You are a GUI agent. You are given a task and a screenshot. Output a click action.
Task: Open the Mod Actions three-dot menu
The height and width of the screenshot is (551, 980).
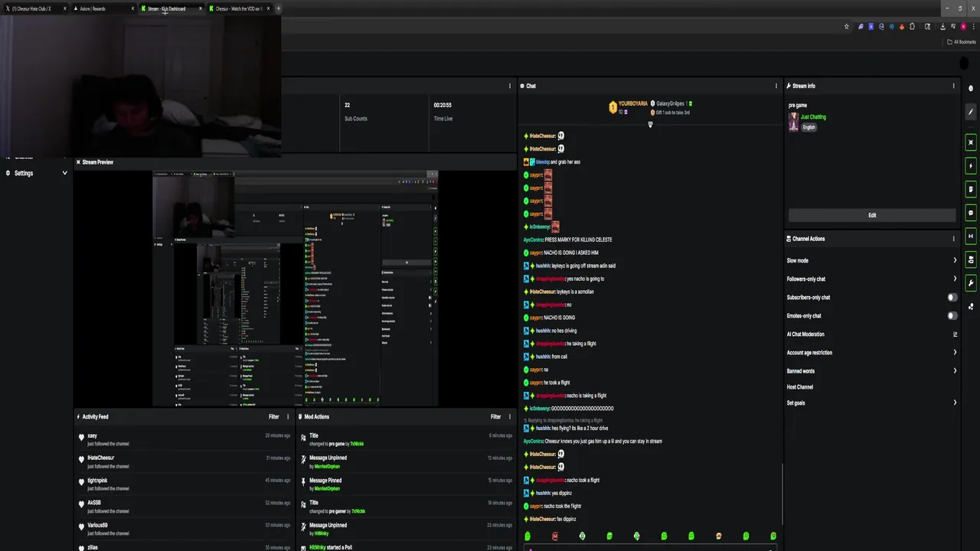[x=510, y=417]
